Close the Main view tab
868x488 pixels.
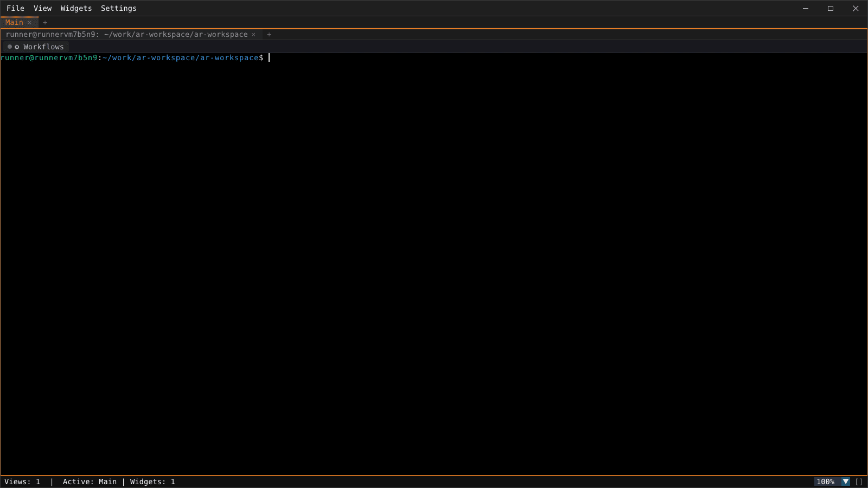(29, 23)
